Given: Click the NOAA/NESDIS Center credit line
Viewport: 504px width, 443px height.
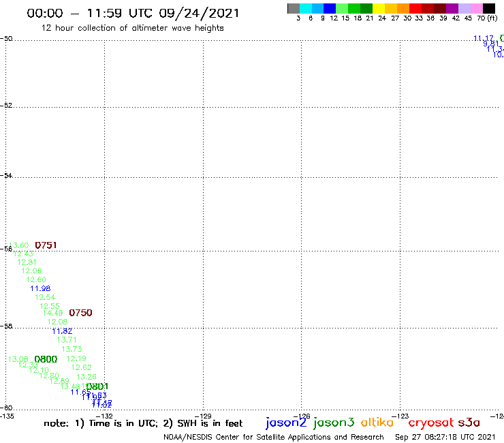Looking at the screenshot, I should (x=274, y=438).
